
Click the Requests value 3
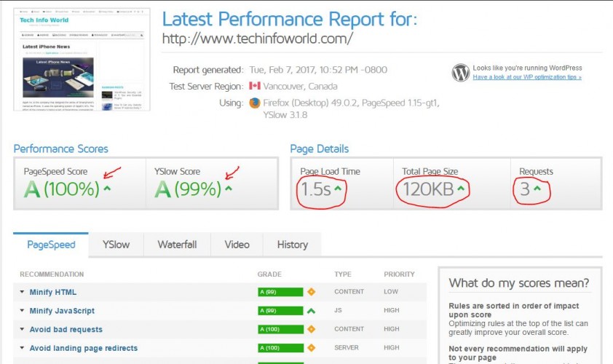[525, 189]
